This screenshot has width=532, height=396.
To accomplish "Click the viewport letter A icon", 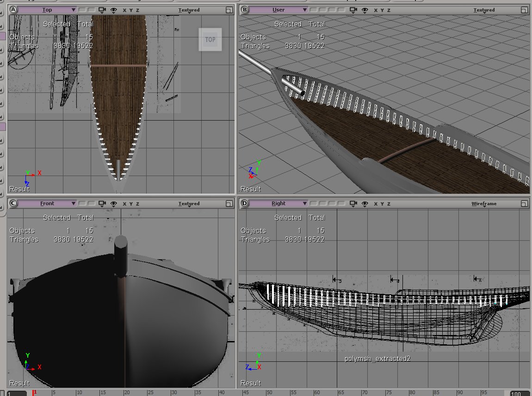I will click(13, 10).
